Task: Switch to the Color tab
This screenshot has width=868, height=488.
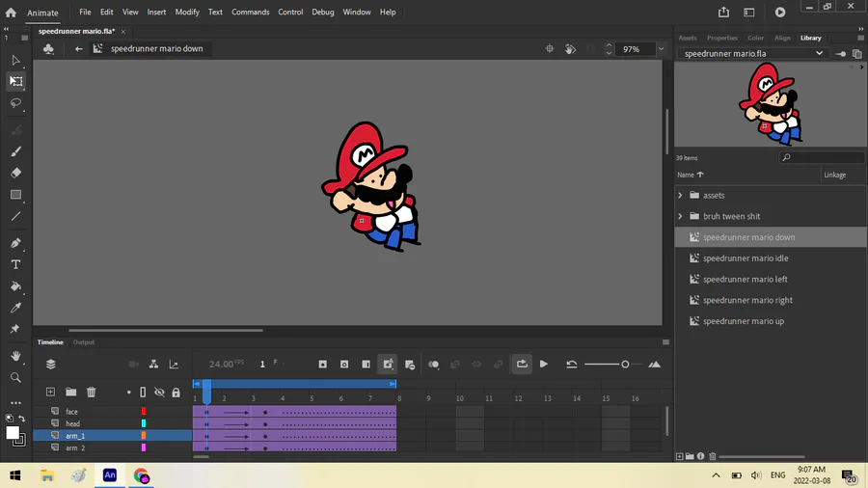Action: click(x=755, y=38)
